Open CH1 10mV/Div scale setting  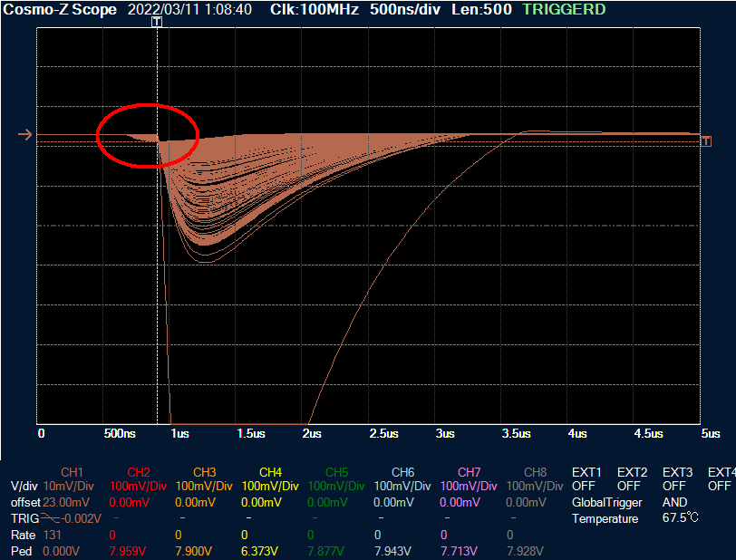[66, 487]
